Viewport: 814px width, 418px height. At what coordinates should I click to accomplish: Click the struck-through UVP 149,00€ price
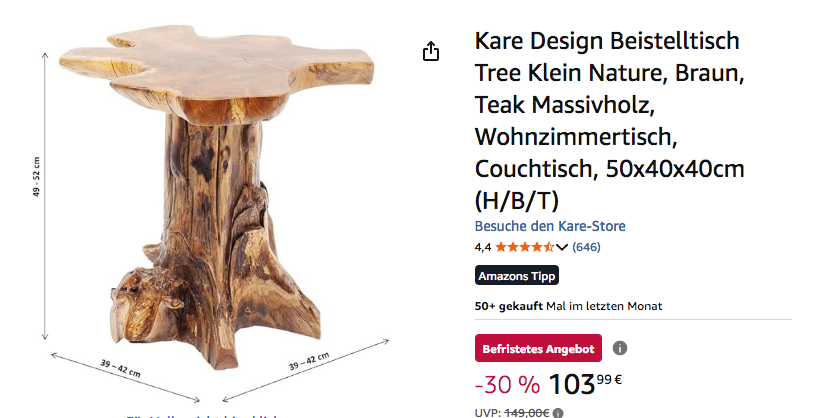pyautogui.click(x=527, y=413)
